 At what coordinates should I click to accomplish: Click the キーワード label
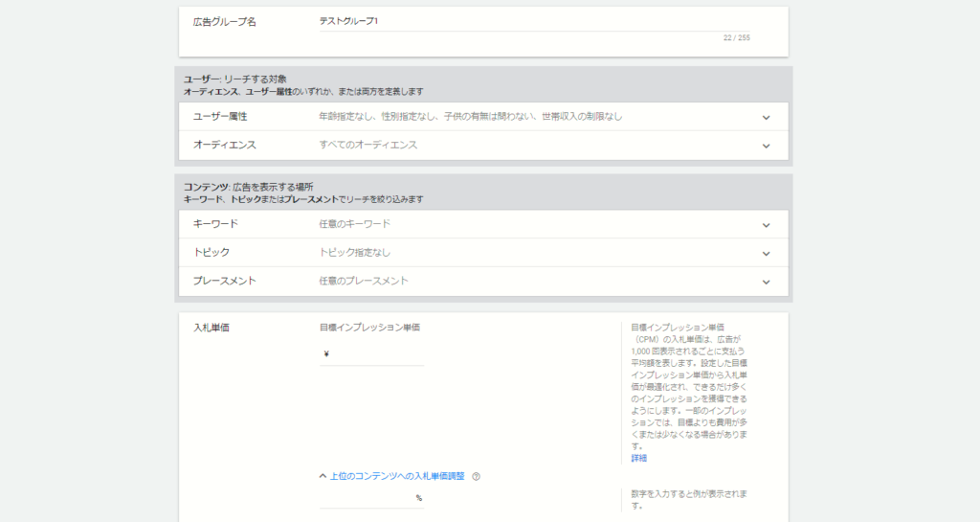point(215,224)
